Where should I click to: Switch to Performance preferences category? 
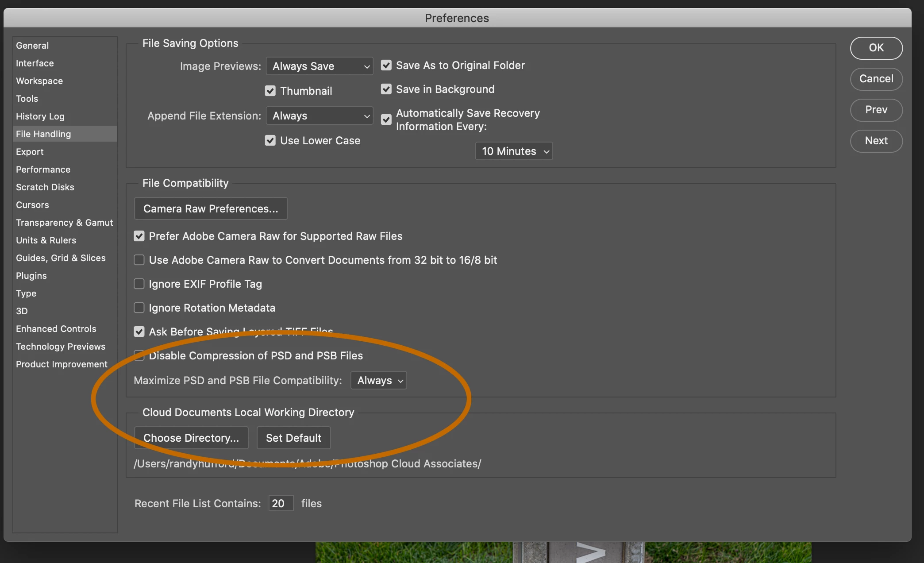43,170
